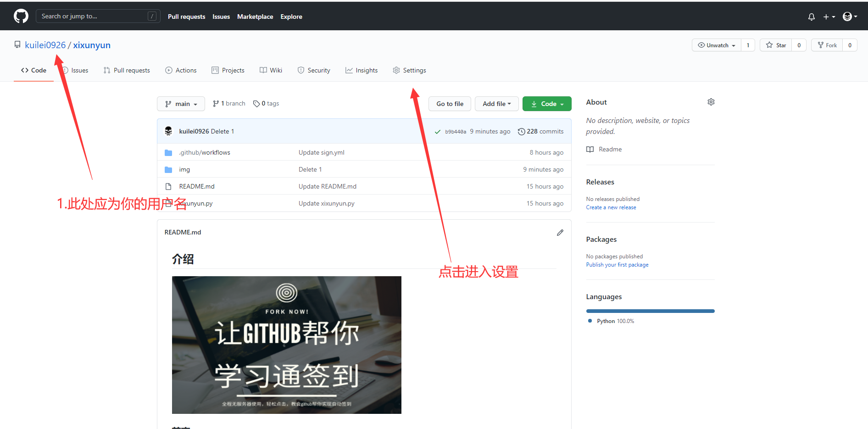868x429 pixels.
Task: Expand the green Code download dropdown
Action: [547, 104]
